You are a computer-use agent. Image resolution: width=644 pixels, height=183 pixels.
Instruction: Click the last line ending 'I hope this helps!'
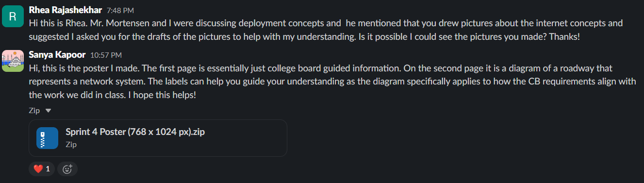[x=113, y=95]
